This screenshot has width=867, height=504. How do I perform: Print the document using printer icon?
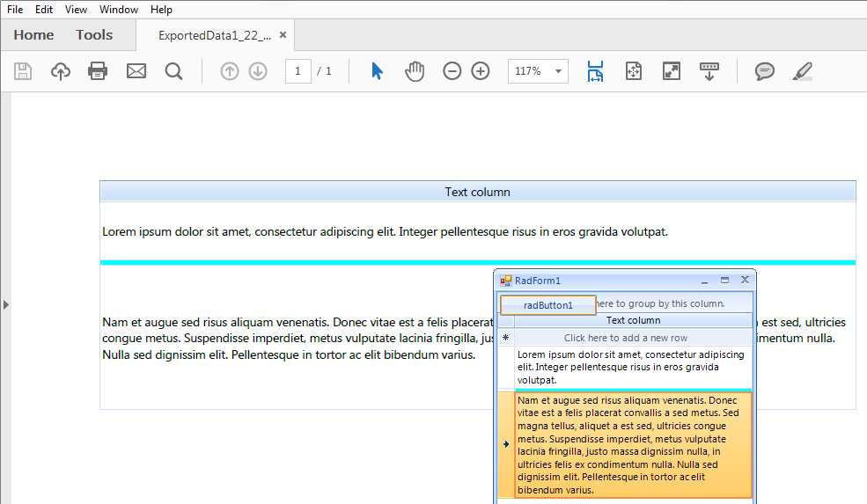[98, 71]
